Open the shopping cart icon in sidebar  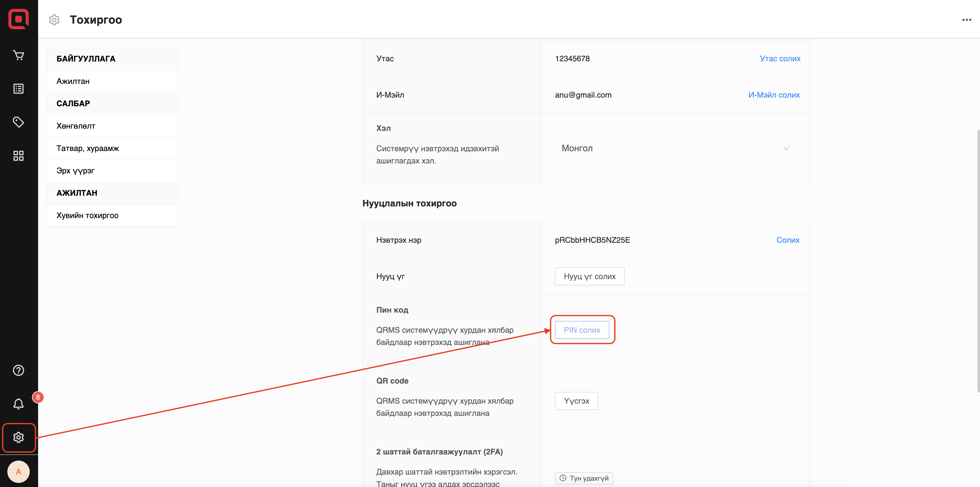click(18, 56)
